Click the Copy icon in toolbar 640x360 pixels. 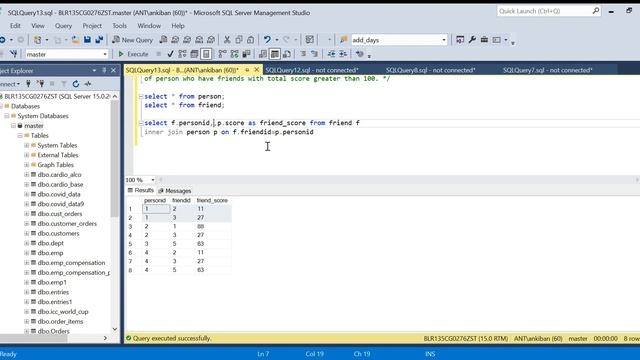(x=239, y=40)
